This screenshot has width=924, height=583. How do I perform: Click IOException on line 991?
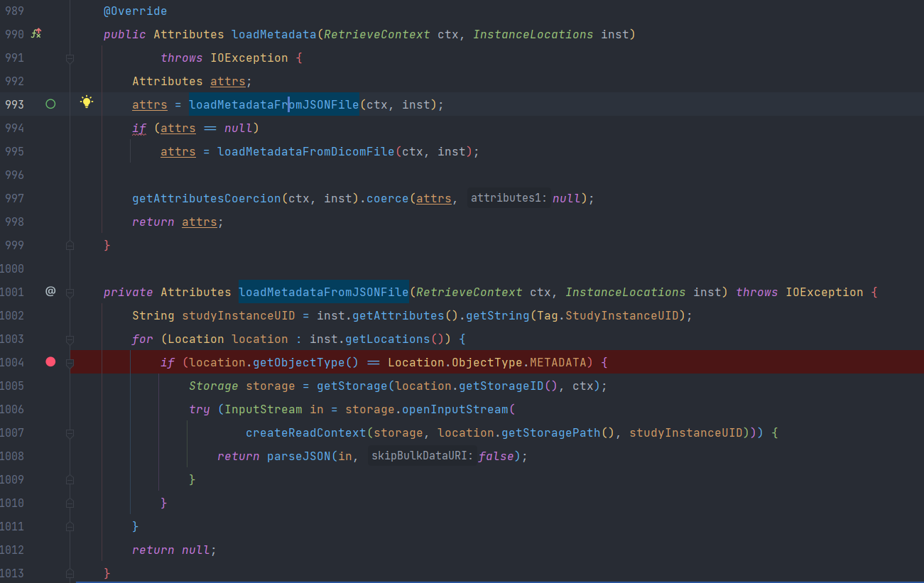[249, 58]
